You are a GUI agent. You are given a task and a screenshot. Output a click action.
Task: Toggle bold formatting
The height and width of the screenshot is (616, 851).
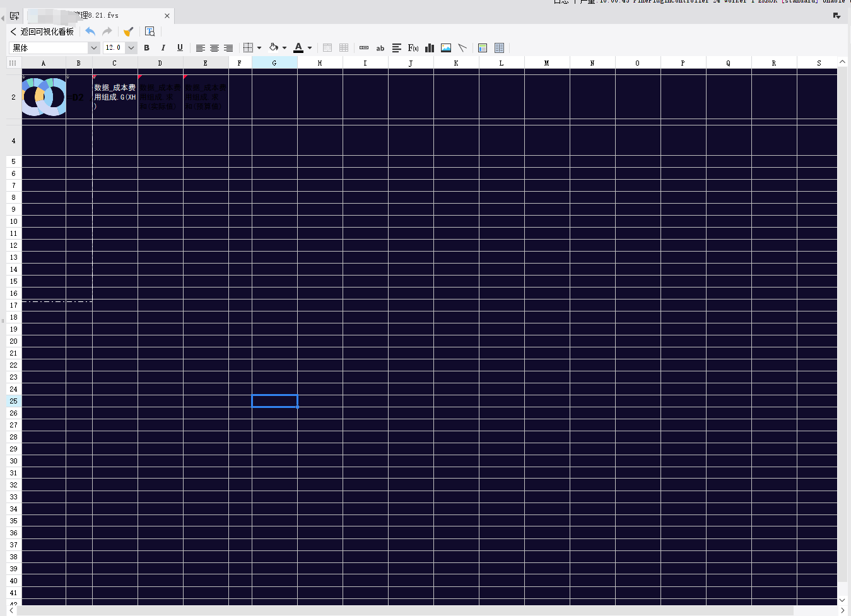point(147,48)
